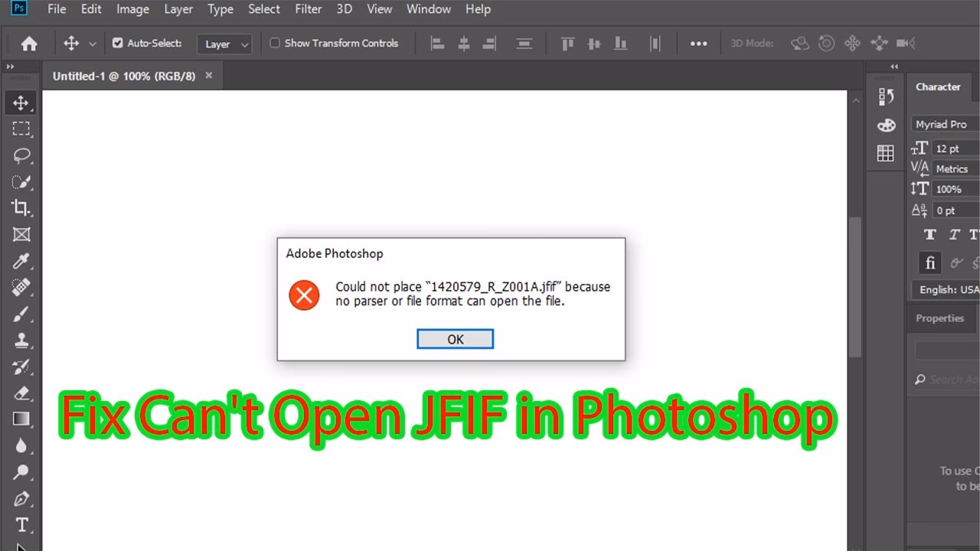Click the Home button in options bar

click(29, 44)
